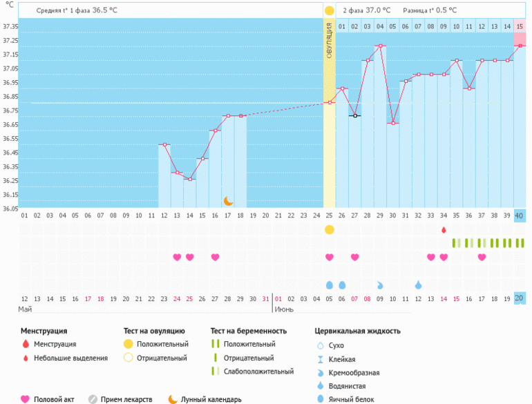Click the black-outlined temperature point on day 27
This screenshot has height=404, width=532.
(354, 115)
